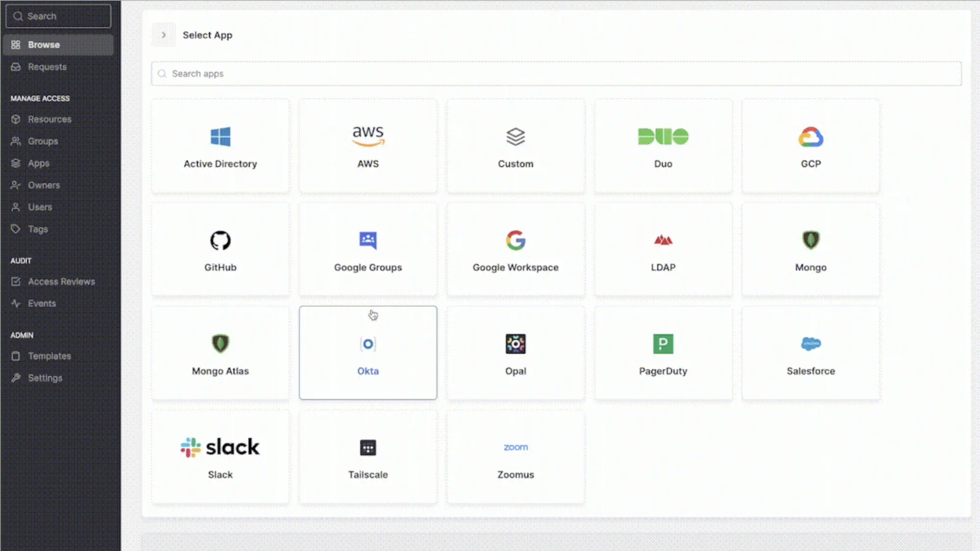Select the AWS app tile
The image size is (980, 551).
[x=367, y=145]
